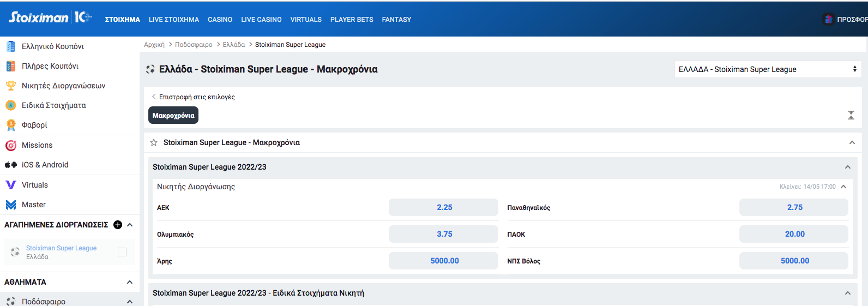868x306 pixels.
Task: Collapse the Νικητής Διοργάνωσης market
Action: tap(843, 187)
